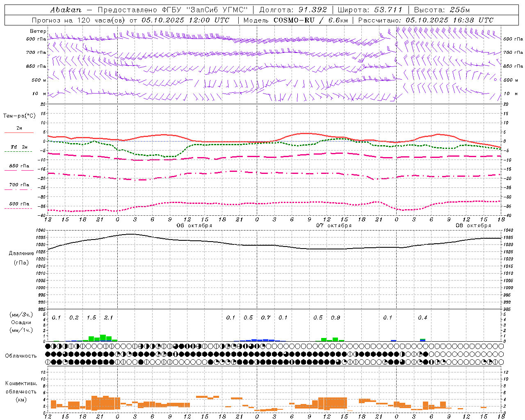Click the "0.2" precipitation amount value
This screenshot has width=525, height=420.
point(74,318)
